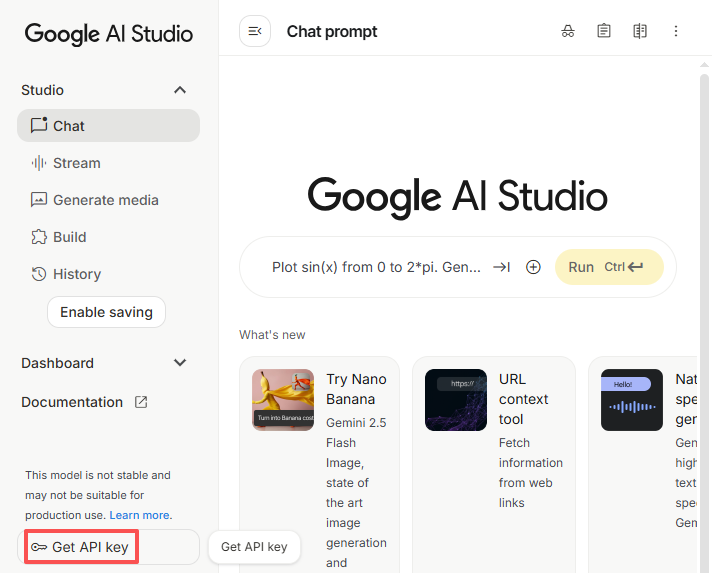Click the Stream waveform icon
Viewport: 712px width, 573px height.
click(x=39, y=163)
